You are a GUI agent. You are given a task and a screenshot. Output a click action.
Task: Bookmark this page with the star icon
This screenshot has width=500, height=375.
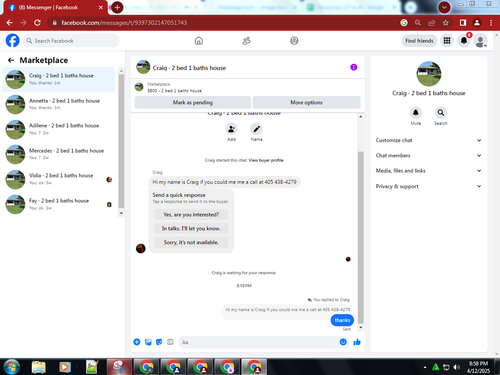pyautogui.click(x=446, y=23)
